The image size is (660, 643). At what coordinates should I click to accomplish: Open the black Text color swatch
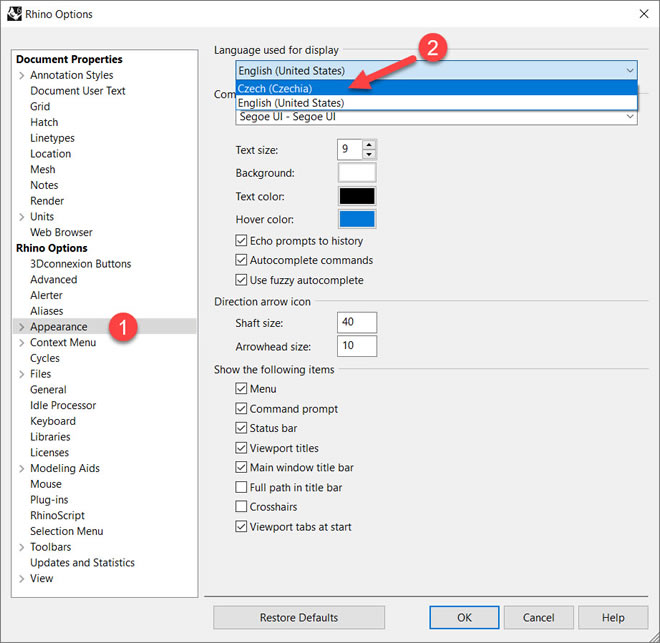coord(357,196)
